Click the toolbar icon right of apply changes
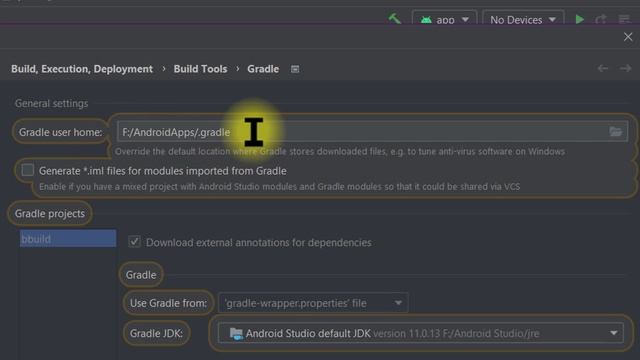Image resolution: width=640 pixels, height=360 pixels. click(624, 19)
